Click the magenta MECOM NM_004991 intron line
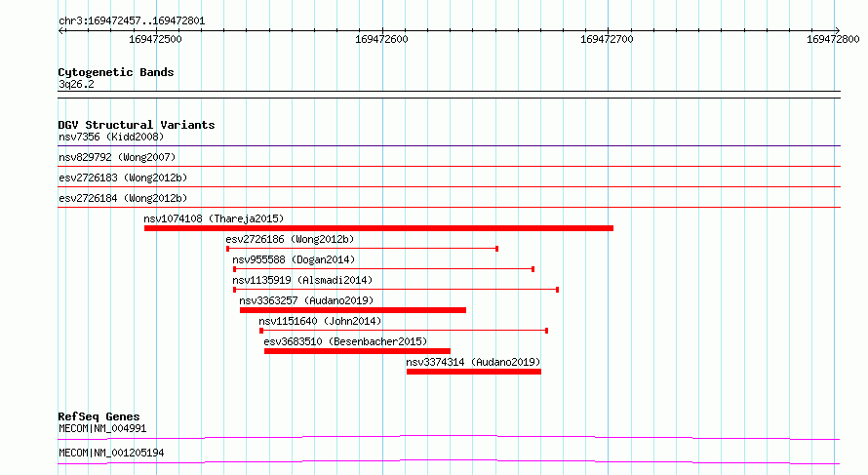The image size is (868, 475). [449, 437]
